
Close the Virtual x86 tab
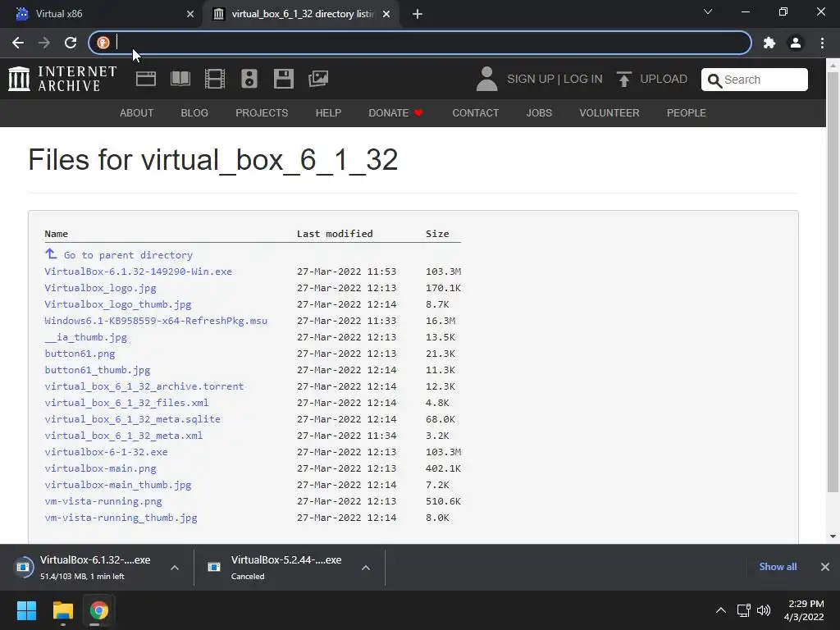(190, 14)
